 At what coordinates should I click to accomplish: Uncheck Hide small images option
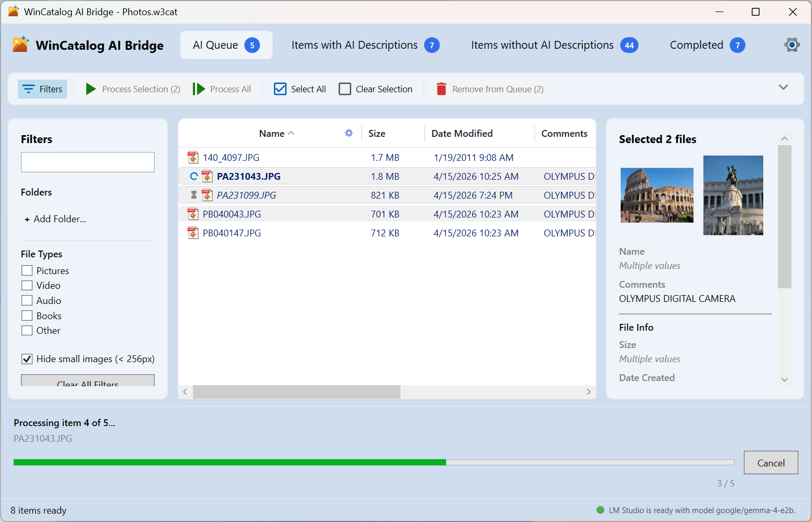(x=27, y=359)
